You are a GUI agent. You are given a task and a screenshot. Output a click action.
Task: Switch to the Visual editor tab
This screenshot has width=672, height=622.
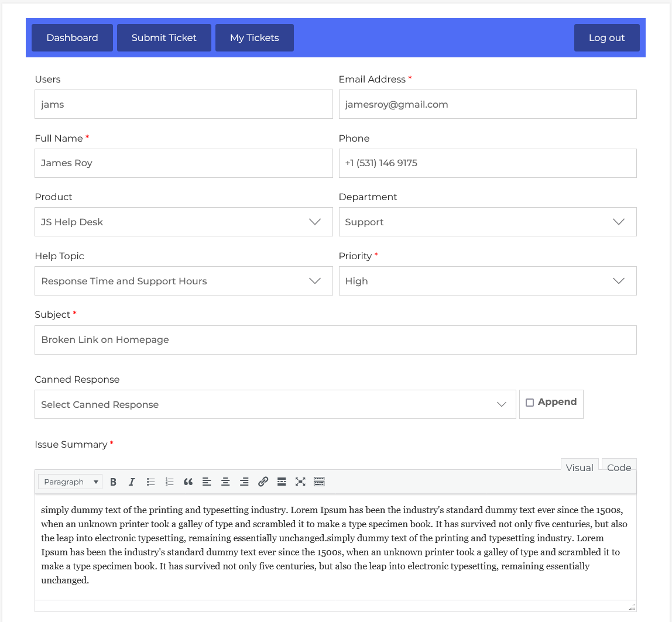[x=580, y=468]
